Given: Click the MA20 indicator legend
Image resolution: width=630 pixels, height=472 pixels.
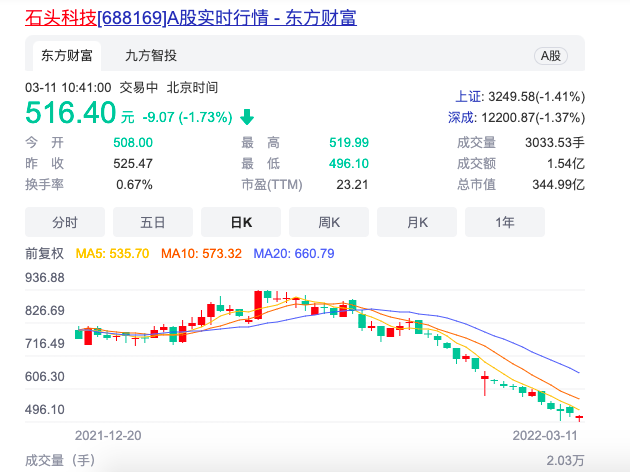Looking at the screenshot, I should click(293, 254).
